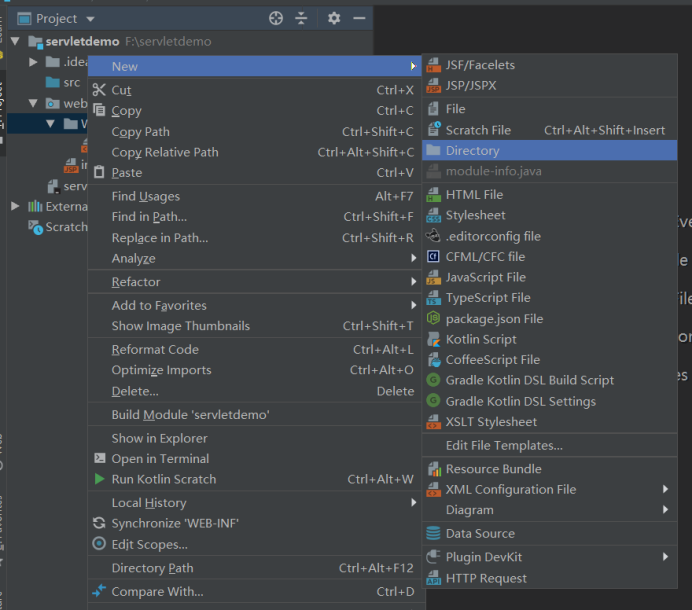Open the Analyze submenu

point(255,258)
